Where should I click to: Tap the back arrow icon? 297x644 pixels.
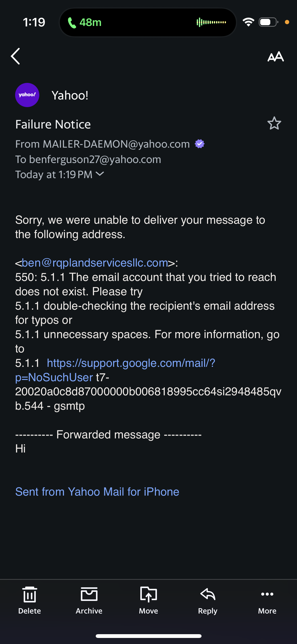(x=15, y=56)
